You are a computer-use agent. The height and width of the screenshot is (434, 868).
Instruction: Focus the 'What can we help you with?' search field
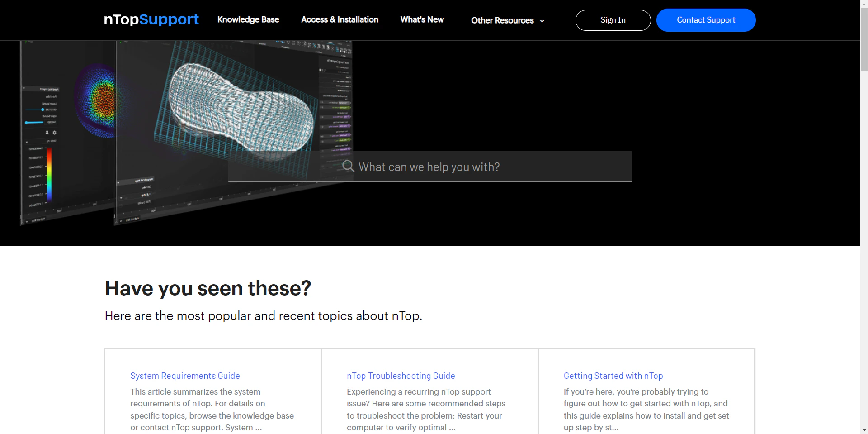pyautogui.click(x=430, y=167)
